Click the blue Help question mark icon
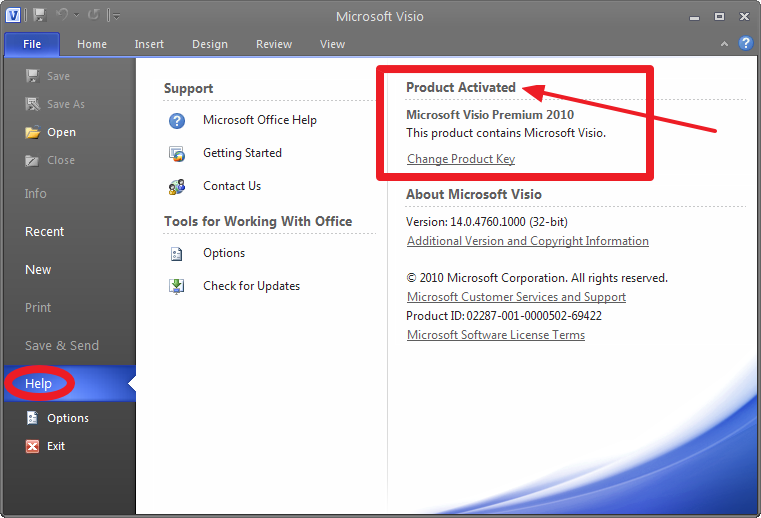Screen dimensions: 761x518 pyautogui.click(x=745, y=43)
